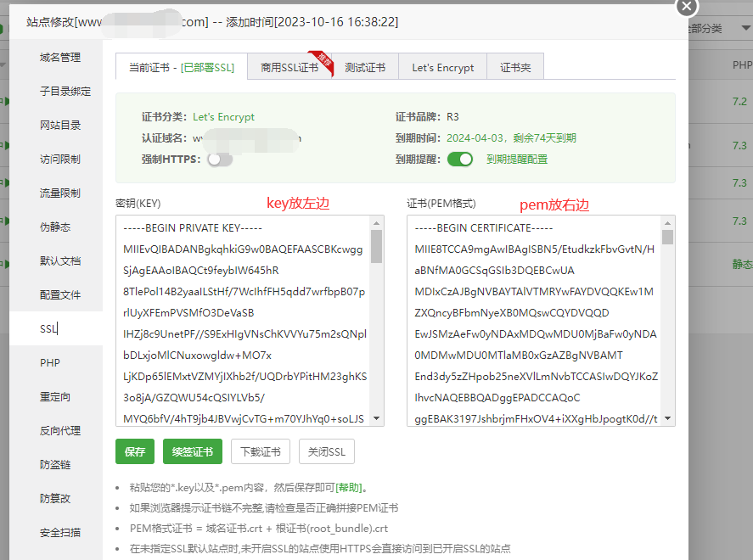753x560 pixels.
Task: Go to 反向代理 in the sidebar
Action: click(x=60, y=431)
